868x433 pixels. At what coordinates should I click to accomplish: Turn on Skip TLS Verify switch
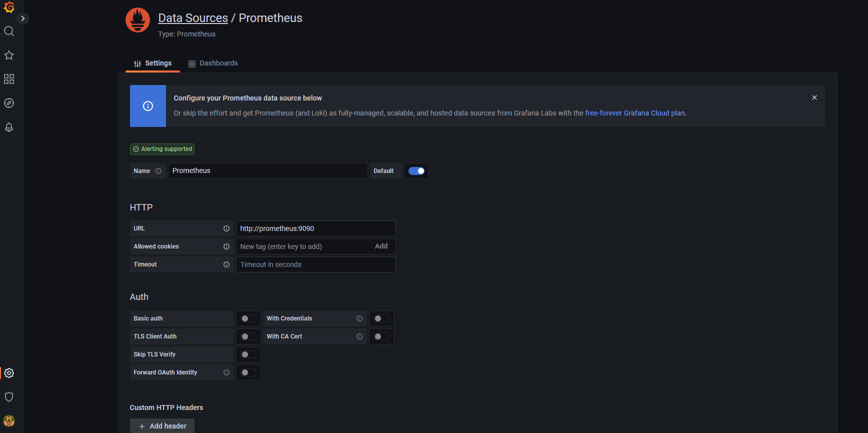(248, 354)
